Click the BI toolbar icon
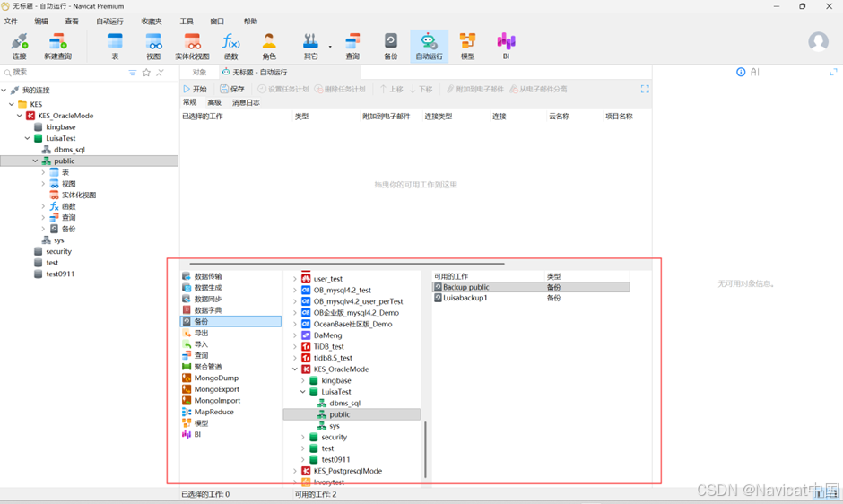 pyautogui.click(x=506, y=47)
